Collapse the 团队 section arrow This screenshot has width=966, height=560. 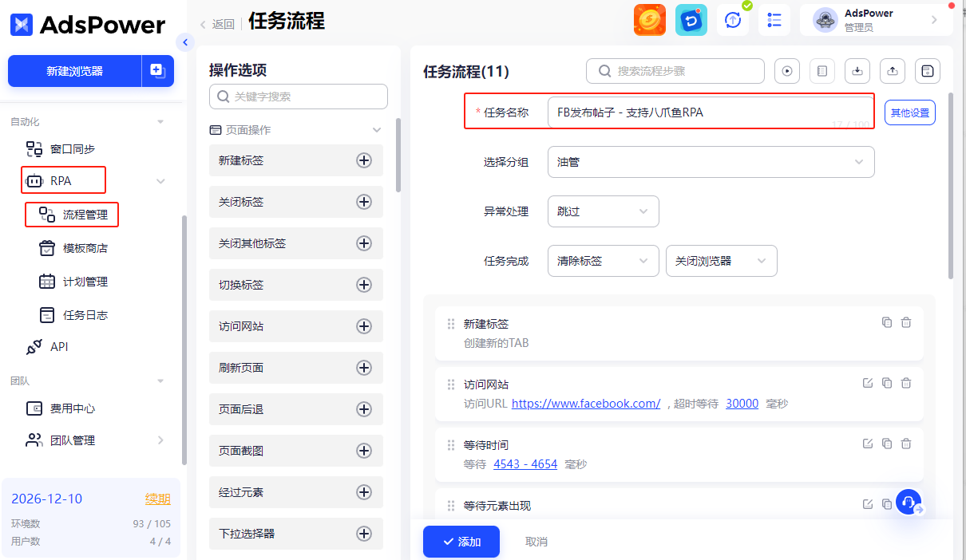(160, 381)
